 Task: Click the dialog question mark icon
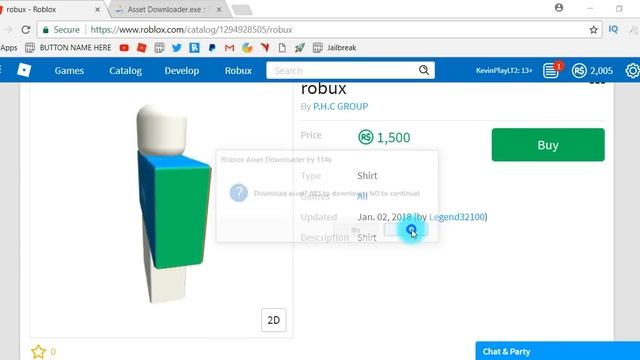tap(239, 193)
